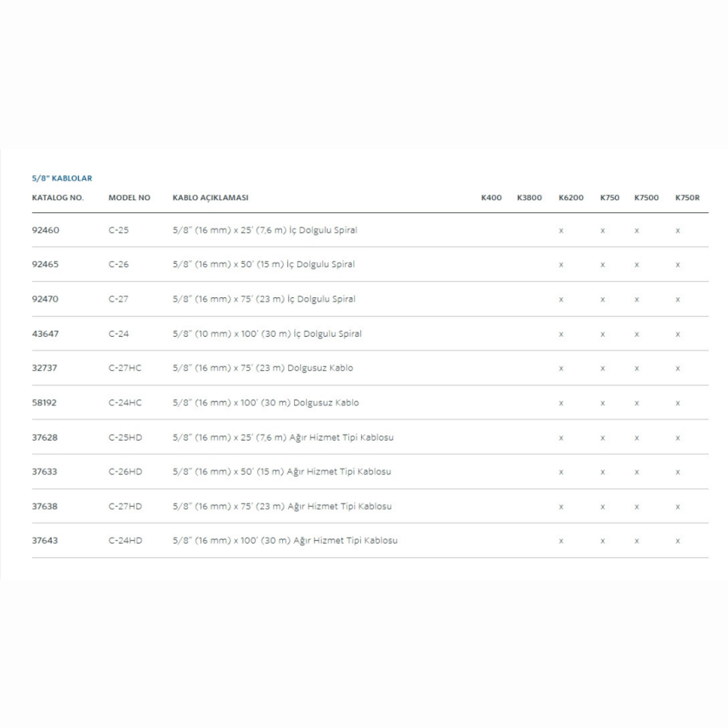Viewport: 728px width, 728px height.
Task: Click the 5/8" KABLOLAR section heading
Action: point(61,178)
